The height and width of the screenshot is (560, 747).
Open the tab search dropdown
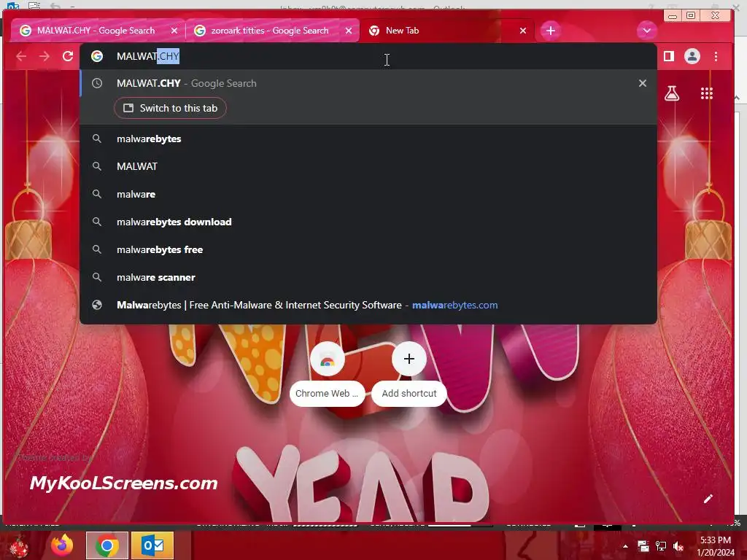tap(646, 31)
